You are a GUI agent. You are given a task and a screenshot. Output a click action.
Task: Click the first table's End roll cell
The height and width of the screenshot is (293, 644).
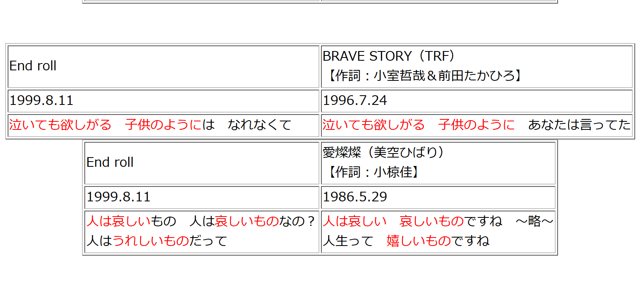point(164,66)
